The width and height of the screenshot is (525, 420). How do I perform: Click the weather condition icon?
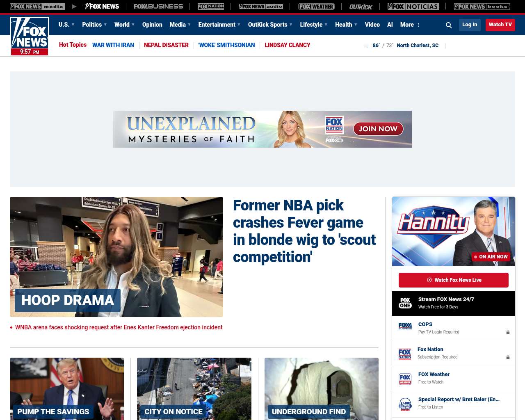click(x=366, y=46)
